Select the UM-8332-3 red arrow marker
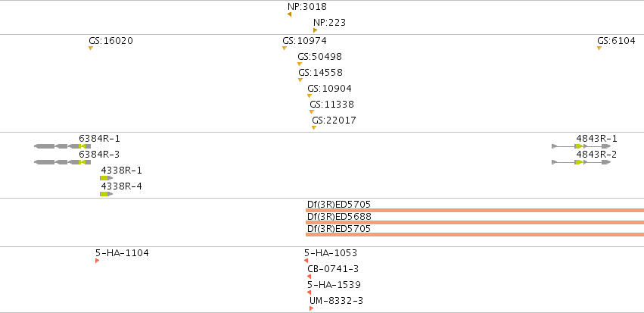The height and width of the screenshot is (313, 644). point(311,308)
